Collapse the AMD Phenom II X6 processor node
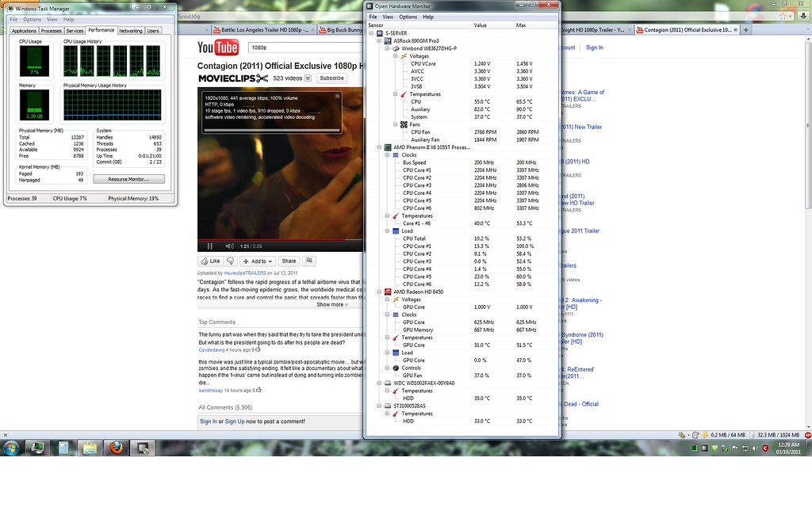812x515 pixels. pos(380,147)
